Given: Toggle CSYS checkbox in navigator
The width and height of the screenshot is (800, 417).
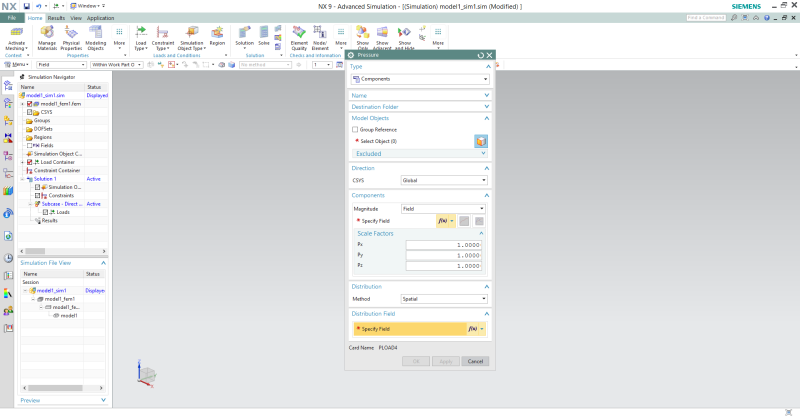Looking at the screenshot, I should 30,112.
